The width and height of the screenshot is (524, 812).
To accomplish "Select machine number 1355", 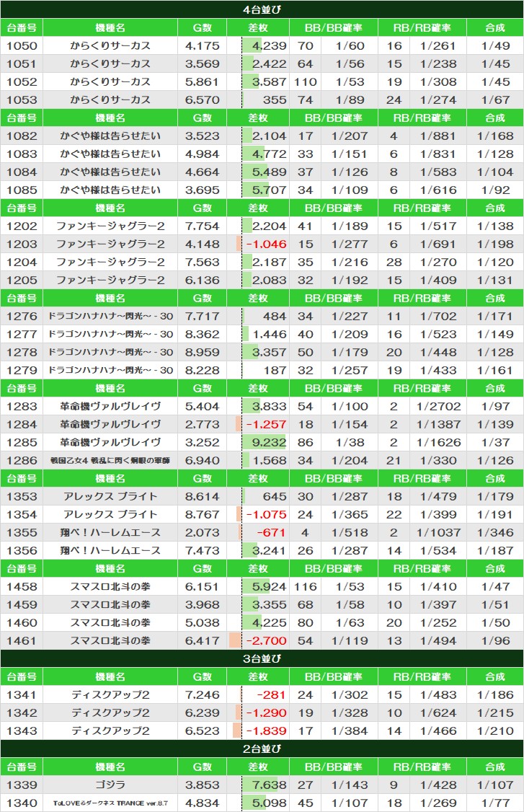I will point(22,532).
